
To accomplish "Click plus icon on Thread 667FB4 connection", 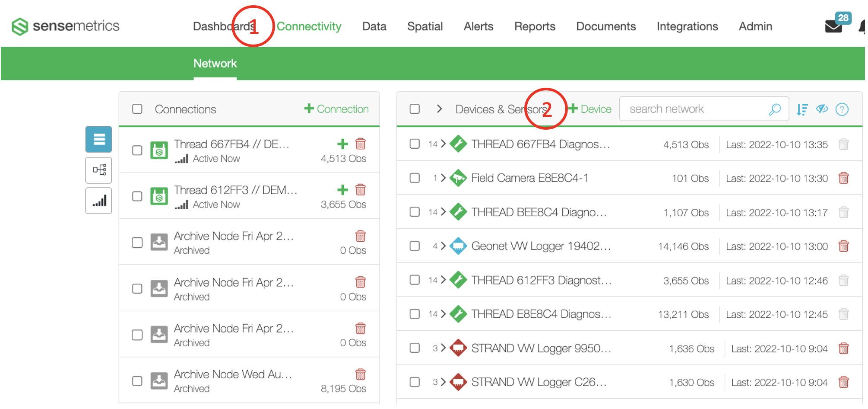I will tap(342, 144).
